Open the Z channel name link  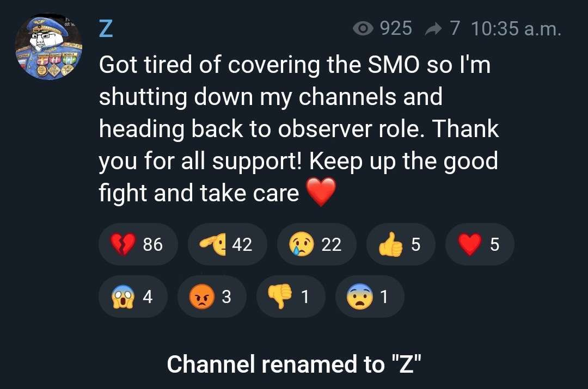[x=106, y=28]
